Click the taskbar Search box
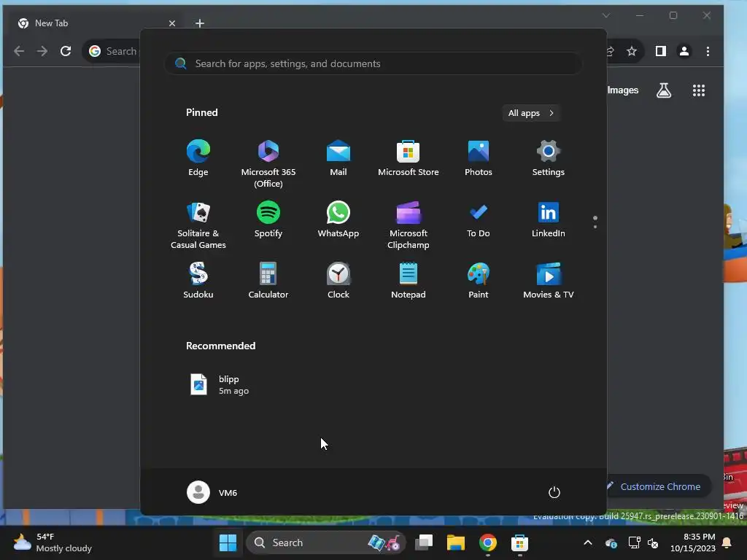Image resolution: width=747 pixels, height=560 pixels. [x=326, y=542]
